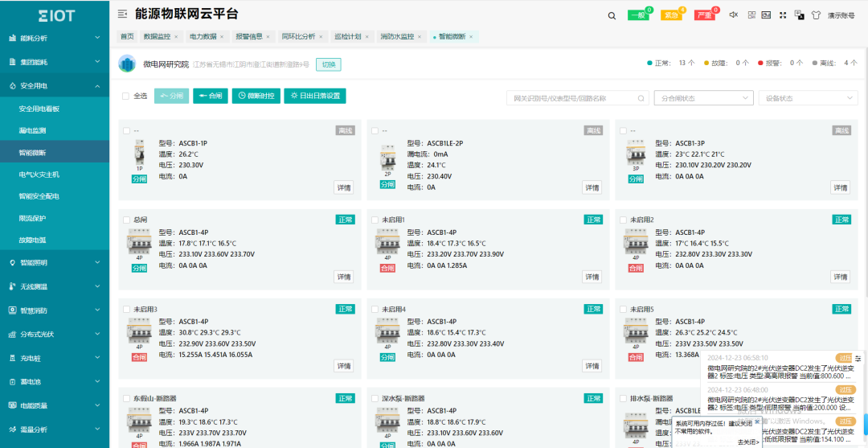Close the 数据监控 tab
868x448 pixels.
pos(176,36)
